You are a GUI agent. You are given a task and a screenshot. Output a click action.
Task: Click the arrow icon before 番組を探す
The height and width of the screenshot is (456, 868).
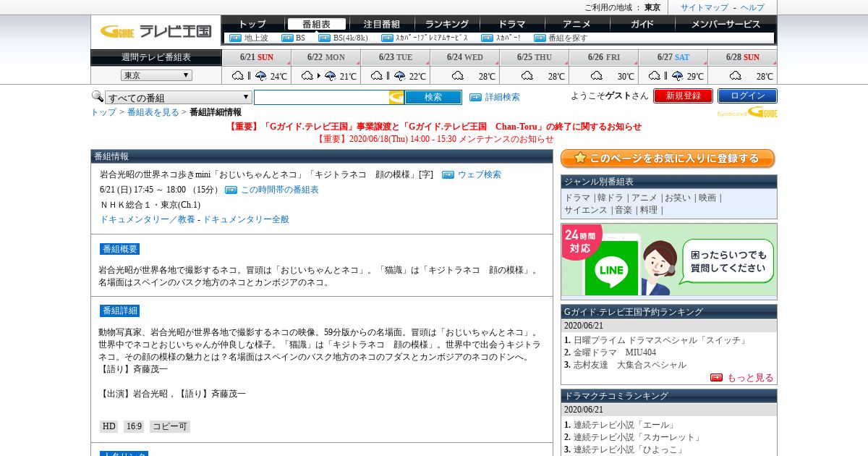pyautogui.click(x=540, y=38)
